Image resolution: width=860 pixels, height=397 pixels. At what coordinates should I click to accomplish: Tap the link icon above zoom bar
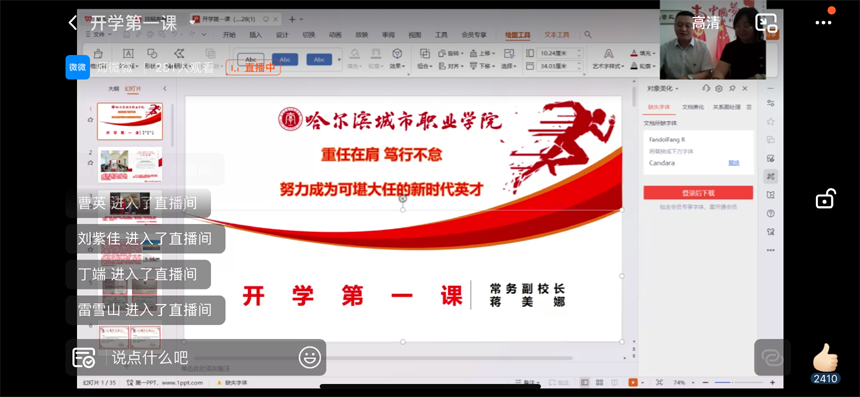772,357
